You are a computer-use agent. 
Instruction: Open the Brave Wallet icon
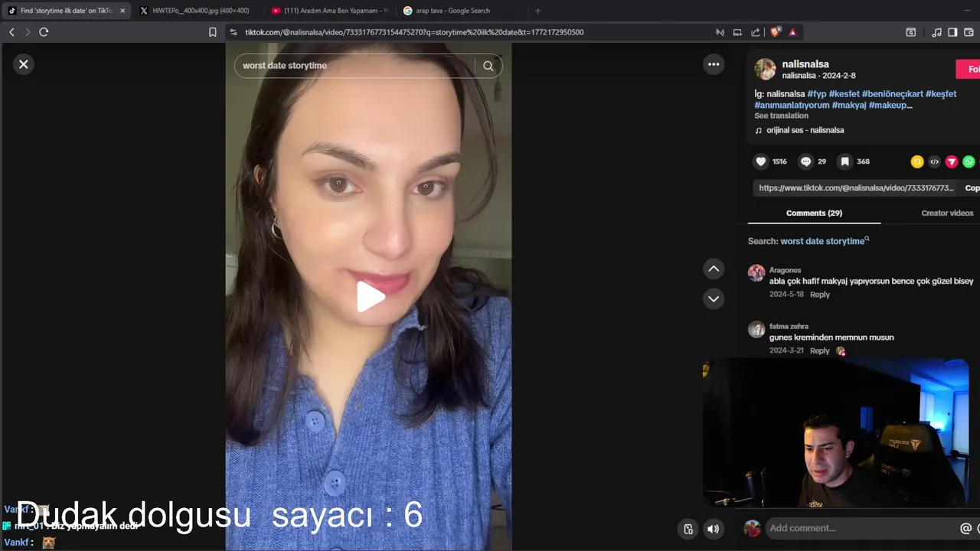(x=969, y=32)
